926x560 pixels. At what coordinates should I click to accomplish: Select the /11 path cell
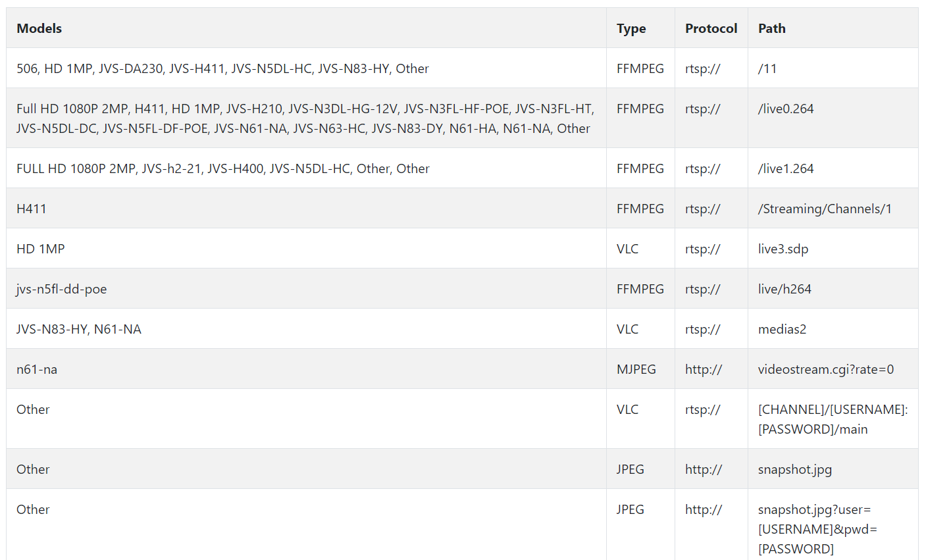tap(767, 68)
